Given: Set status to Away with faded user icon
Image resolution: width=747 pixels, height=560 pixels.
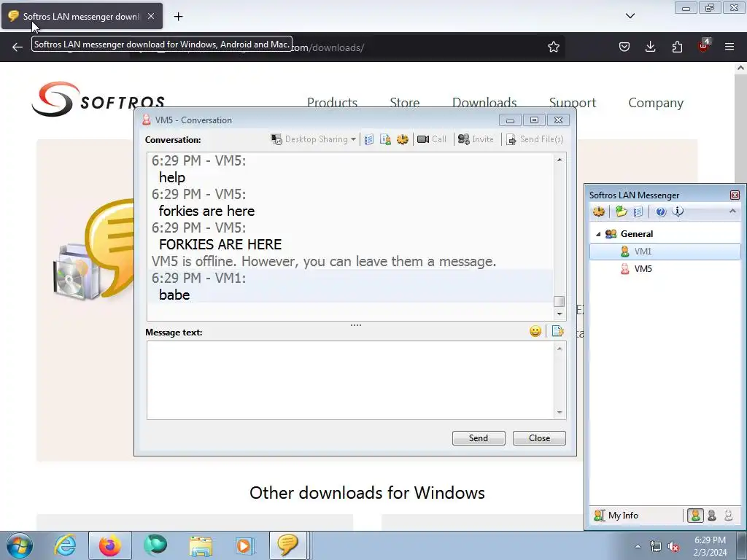Looking at the screenshot, I should coord(729,516).
